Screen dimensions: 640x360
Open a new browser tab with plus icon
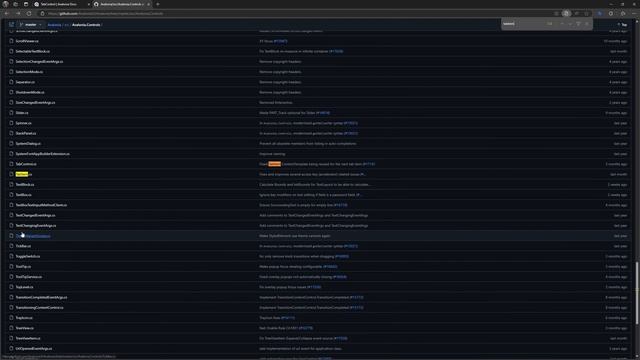pyautogui.click(x=158, y=4)
